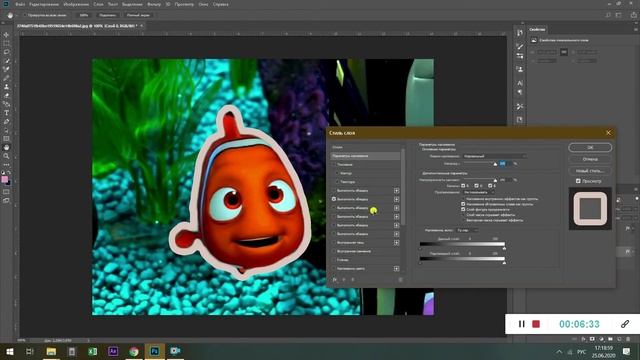Click the fx icon in Layer Style dialog
The image size is (640, 360).
pos(335,280)
